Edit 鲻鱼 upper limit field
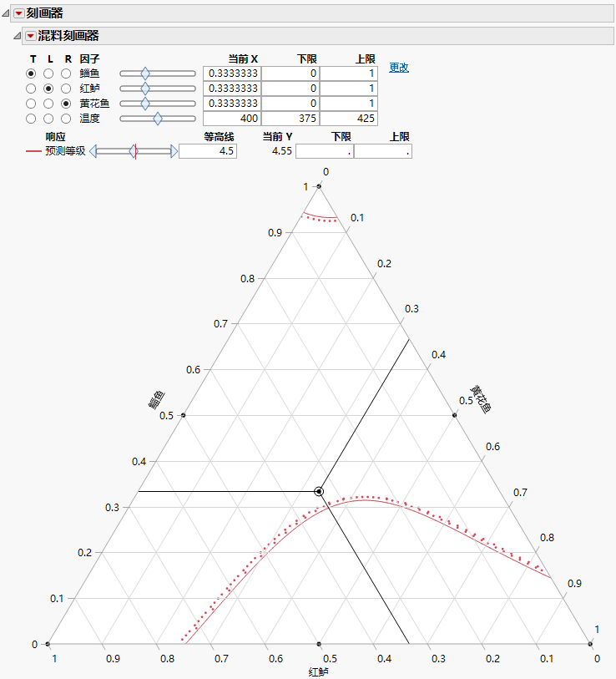 click(x=349, y=73)
